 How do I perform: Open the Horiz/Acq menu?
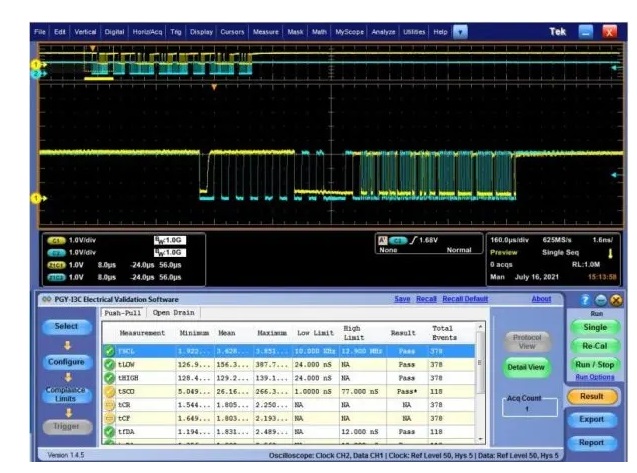[x=147, y=32]
